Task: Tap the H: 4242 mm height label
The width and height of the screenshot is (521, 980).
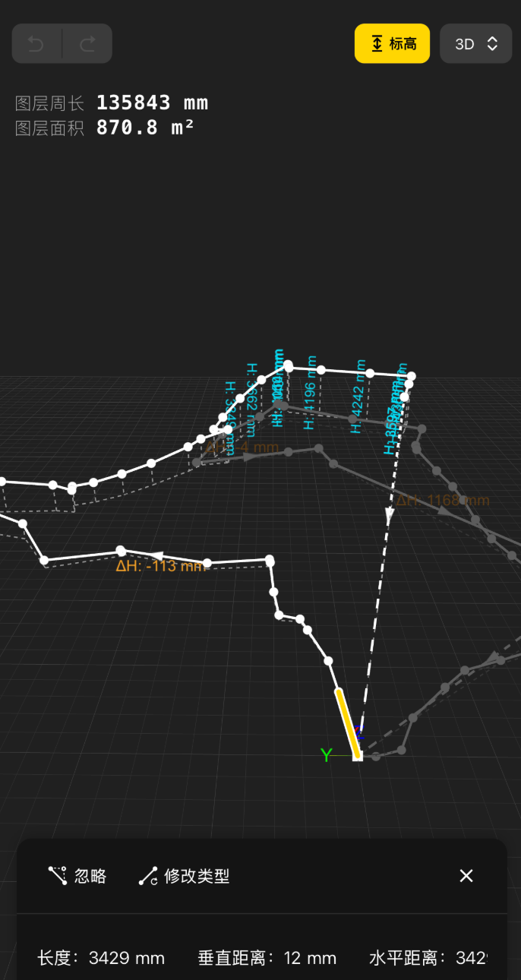Action: pyautogui.click(x=358, y=397)
